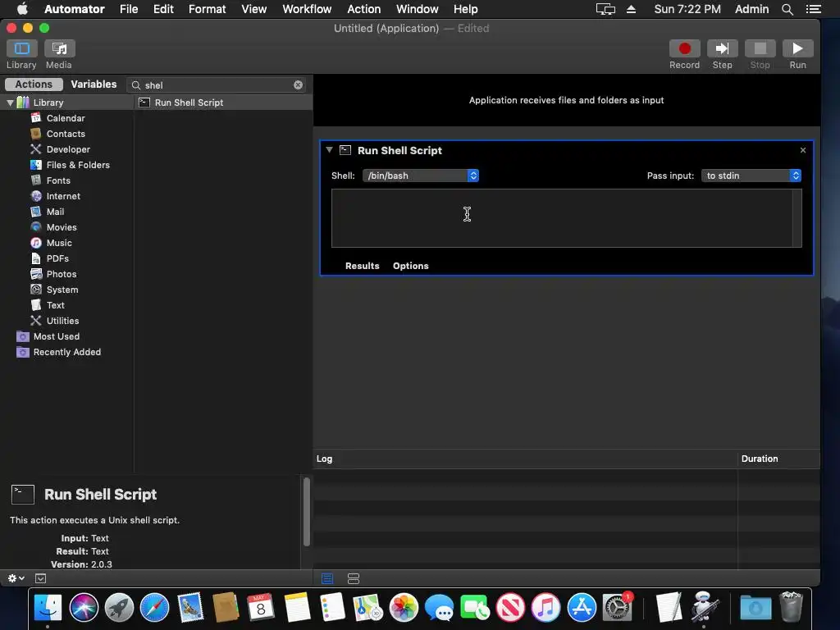
Task: Show the variables pane view
Action: (x=354, y=578)
